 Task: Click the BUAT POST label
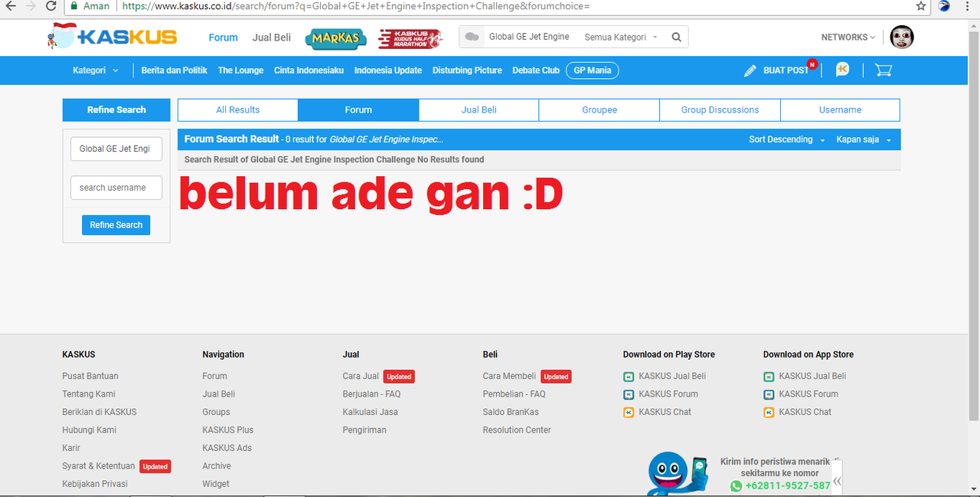(786, 70)
